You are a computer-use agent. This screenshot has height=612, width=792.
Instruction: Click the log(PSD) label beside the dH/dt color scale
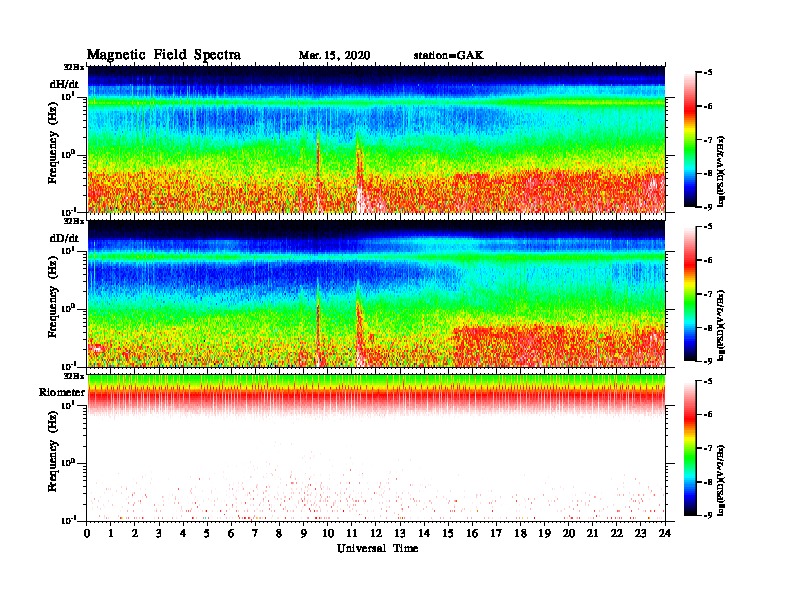tap(721, 172)
